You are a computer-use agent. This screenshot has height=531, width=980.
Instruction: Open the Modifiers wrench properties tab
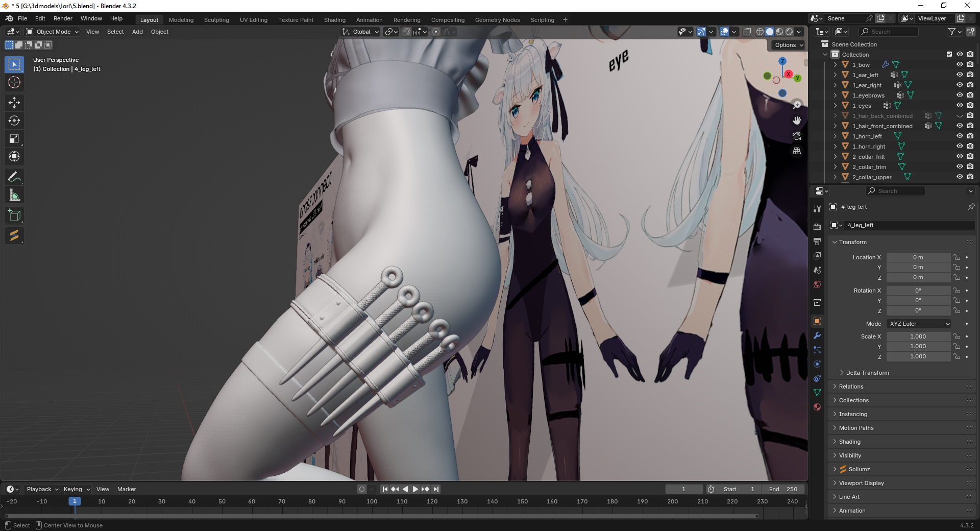tap(817, 335)
